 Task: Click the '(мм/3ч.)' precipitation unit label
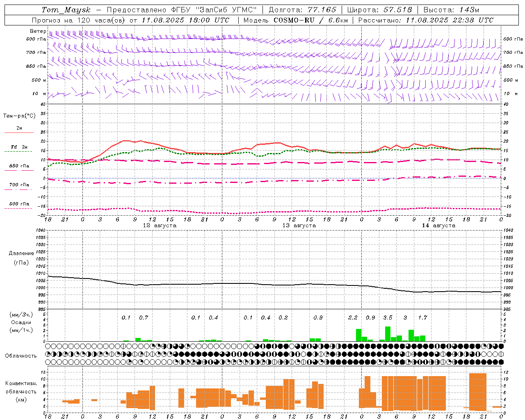coord(21,315)
